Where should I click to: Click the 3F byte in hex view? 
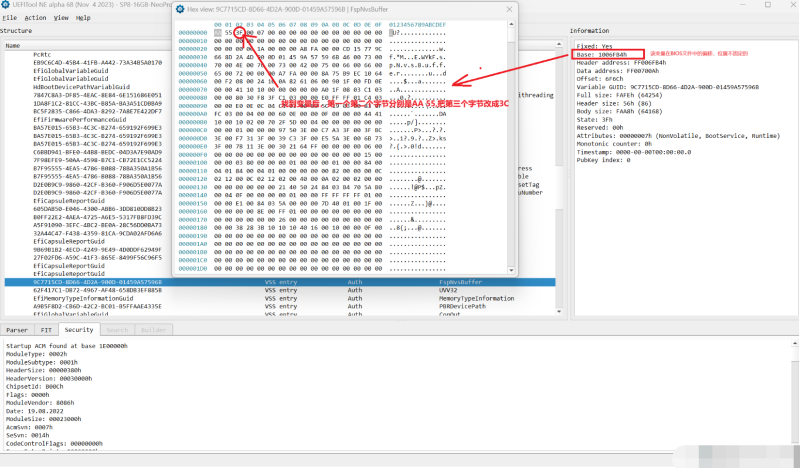[240, 32]
